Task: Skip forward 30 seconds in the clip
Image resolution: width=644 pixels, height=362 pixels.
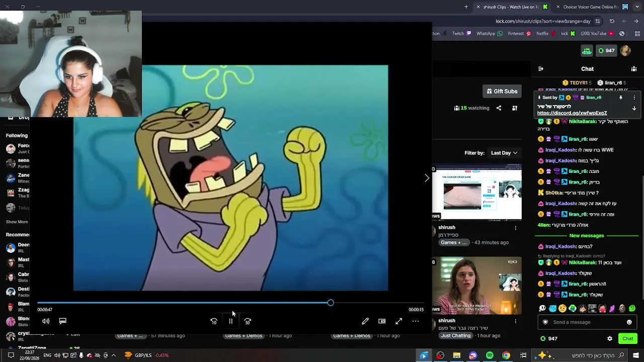Action: point(248,321)
